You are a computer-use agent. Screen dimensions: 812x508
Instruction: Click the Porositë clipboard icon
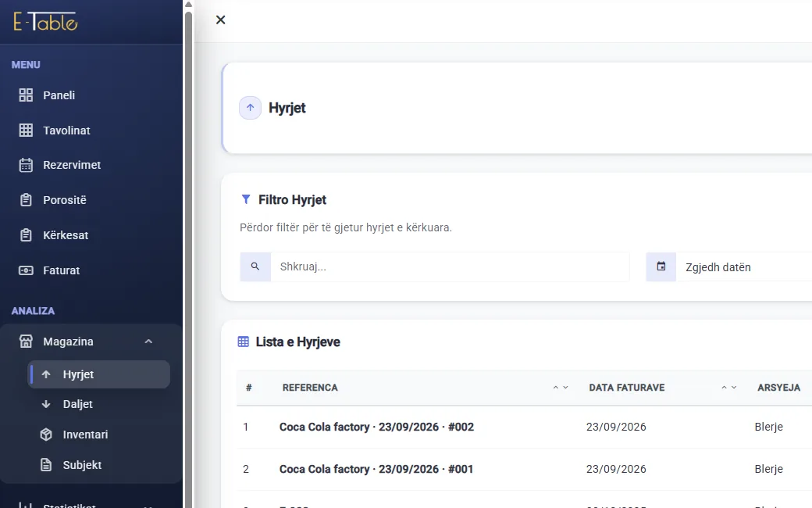click(26, 200)
